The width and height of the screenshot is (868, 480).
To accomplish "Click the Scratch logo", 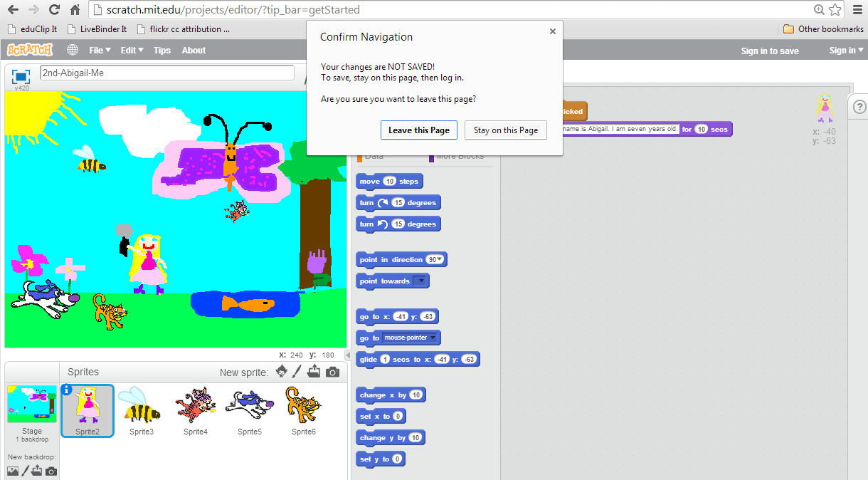I will click(x=29, y=50).
